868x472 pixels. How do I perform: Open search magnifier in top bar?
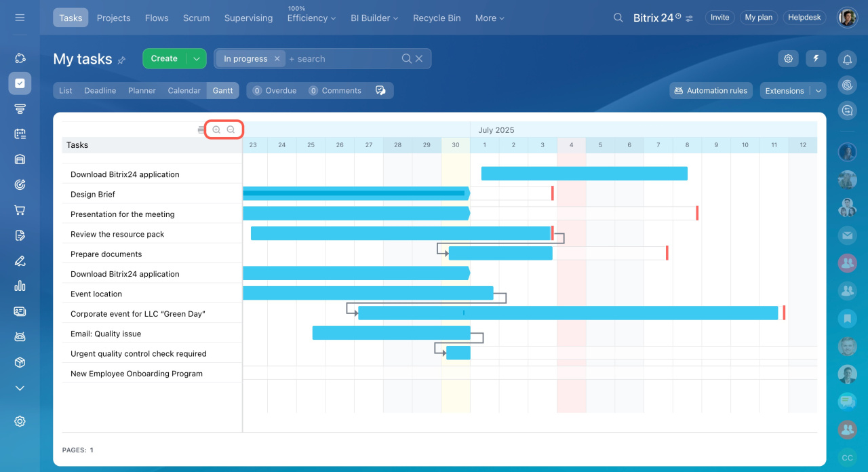point(618,18)
